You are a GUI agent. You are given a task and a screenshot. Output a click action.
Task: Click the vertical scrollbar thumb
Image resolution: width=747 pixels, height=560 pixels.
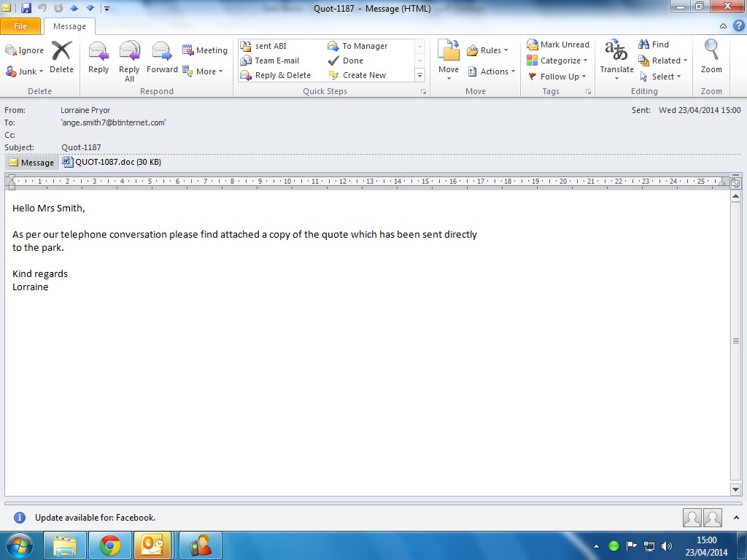tap(735, 341)
